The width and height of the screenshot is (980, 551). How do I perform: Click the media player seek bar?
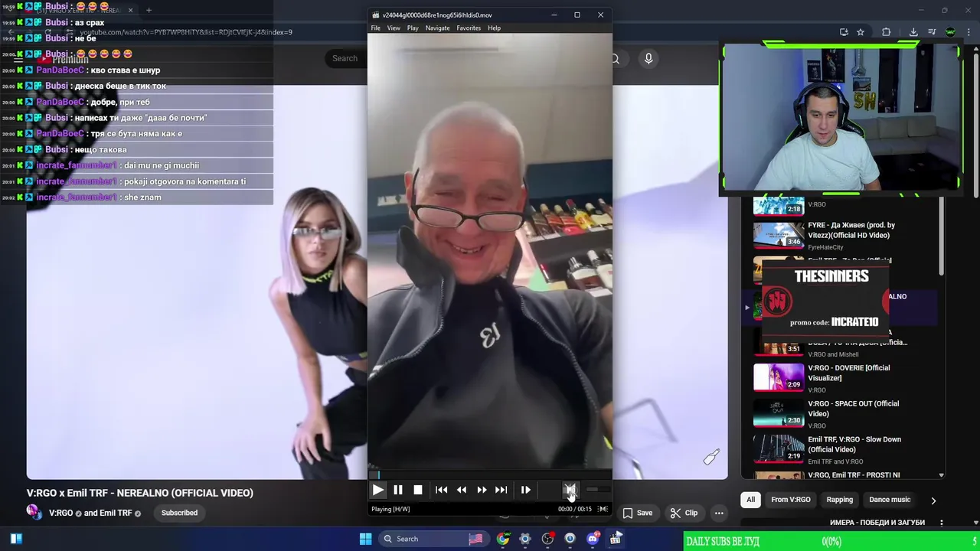490,475
